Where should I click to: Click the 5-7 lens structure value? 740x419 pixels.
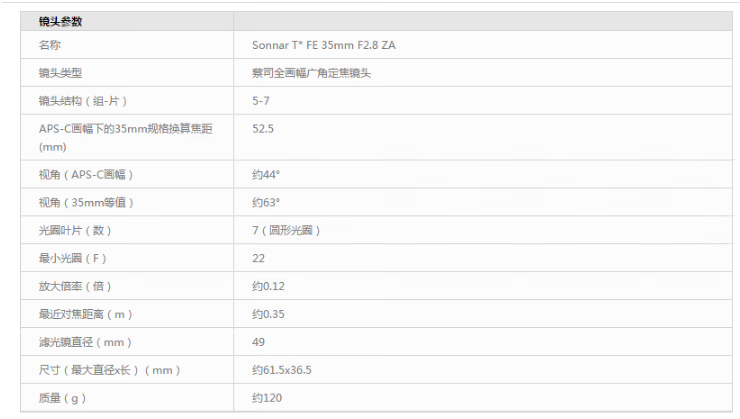(263, 101)
